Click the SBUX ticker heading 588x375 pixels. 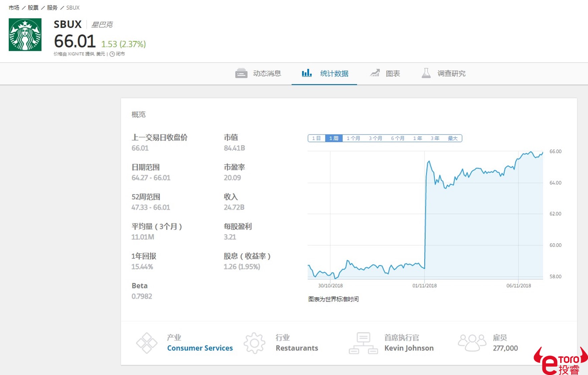point(68,24)
